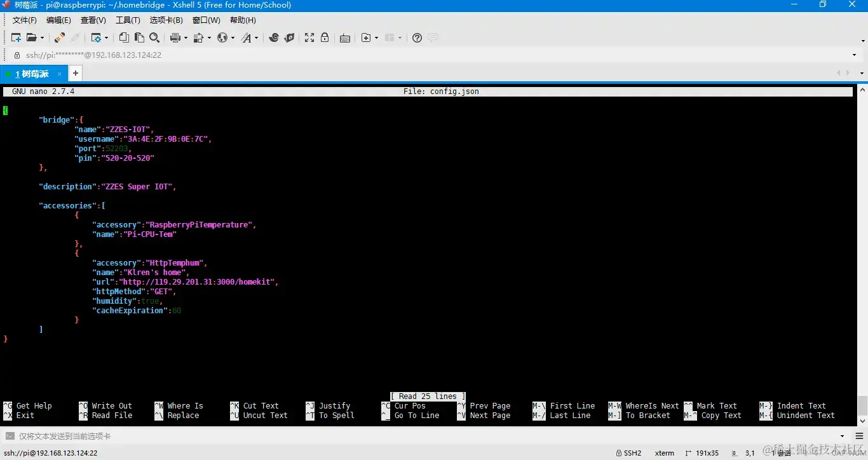Open the 文件(F) menu

[25, 20]
